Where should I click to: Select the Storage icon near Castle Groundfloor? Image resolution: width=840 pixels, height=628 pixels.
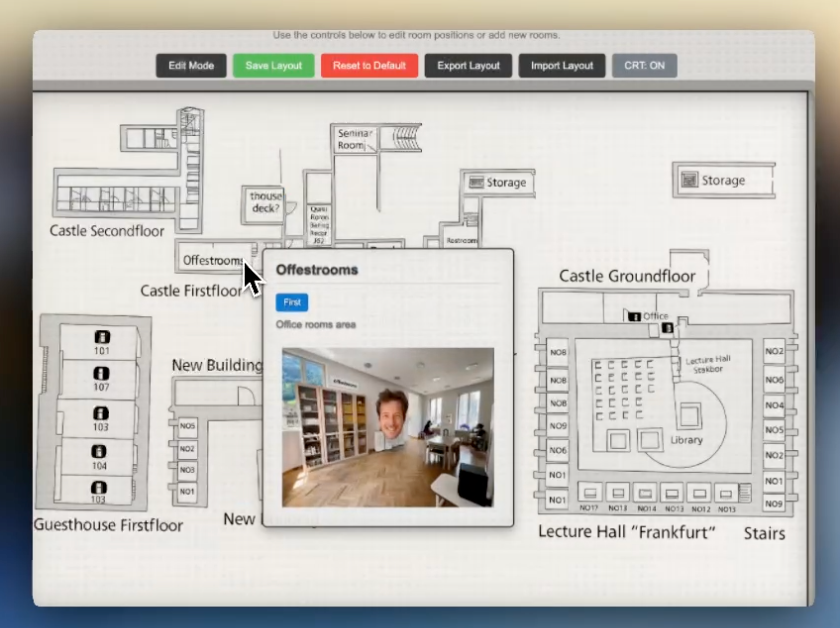(x=689, y=180)
